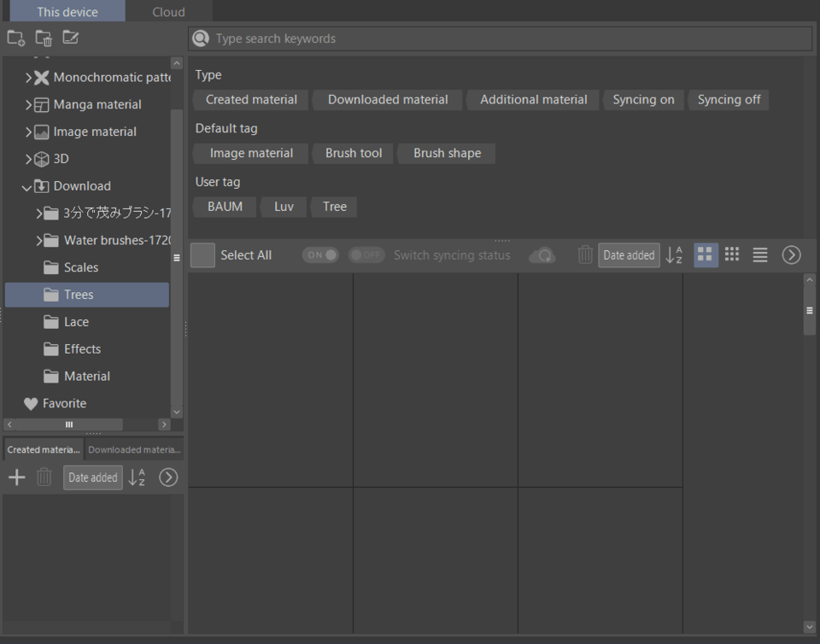This screenshot has height=644, width=820.
Task: Toggle the Syncing on filter tag
Action: pos(643,100)
